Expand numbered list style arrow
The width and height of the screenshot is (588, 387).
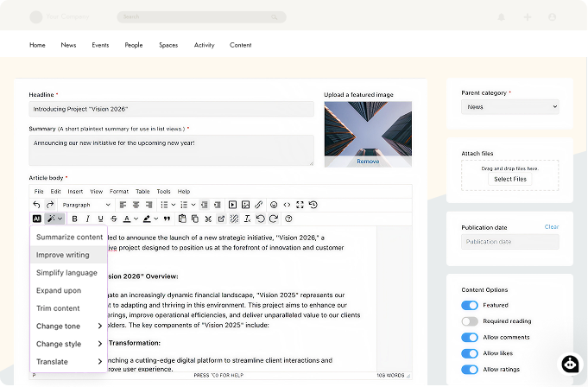point(193,205)
